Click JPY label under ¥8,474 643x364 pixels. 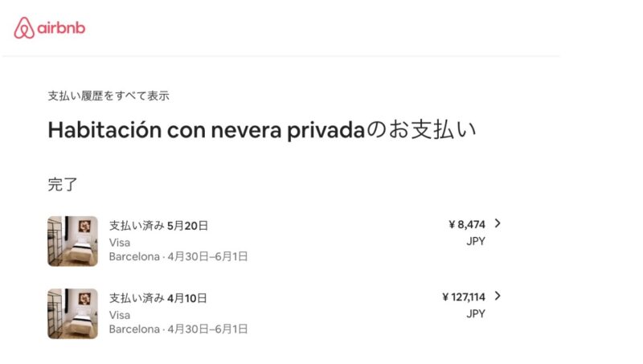tap(476, 241)
